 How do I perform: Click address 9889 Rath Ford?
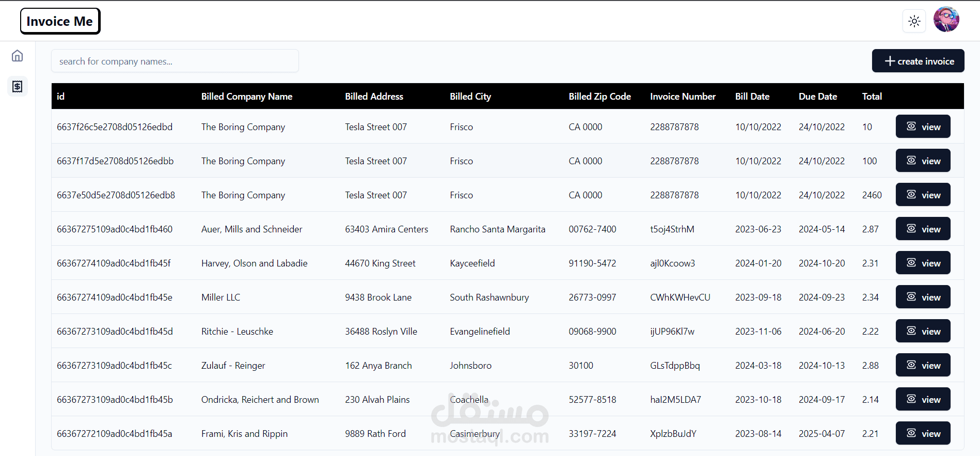tap(375, 434)
